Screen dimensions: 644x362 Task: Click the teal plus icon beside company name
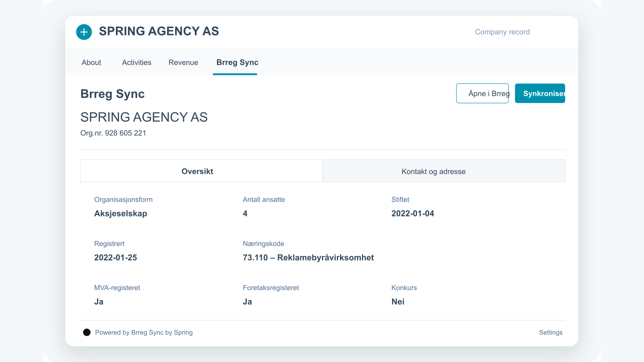pos(84,32)
